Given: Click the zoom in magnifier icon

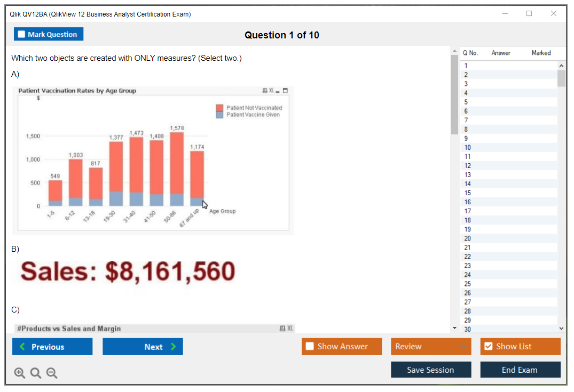Looking at the screenshot, I should pyautogui.click(x=20, y=373).
